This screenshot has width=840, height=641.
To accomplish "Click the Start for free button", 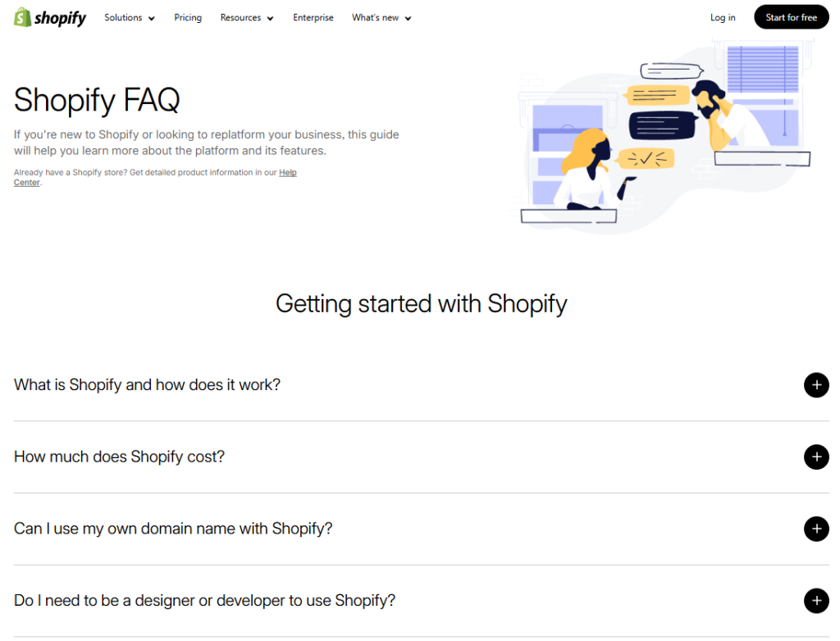I will tap(790, 16).
